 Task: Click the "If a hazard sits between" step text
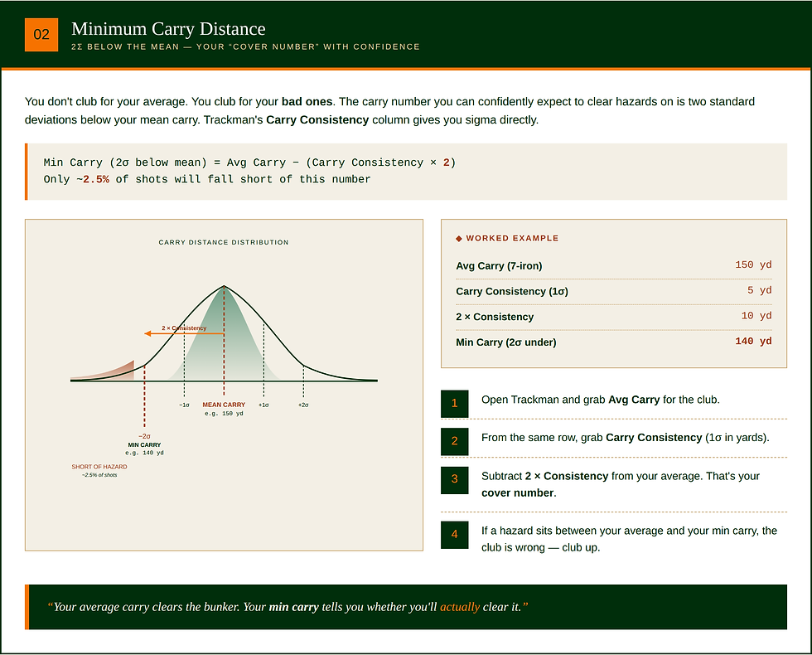coord(629,539)
